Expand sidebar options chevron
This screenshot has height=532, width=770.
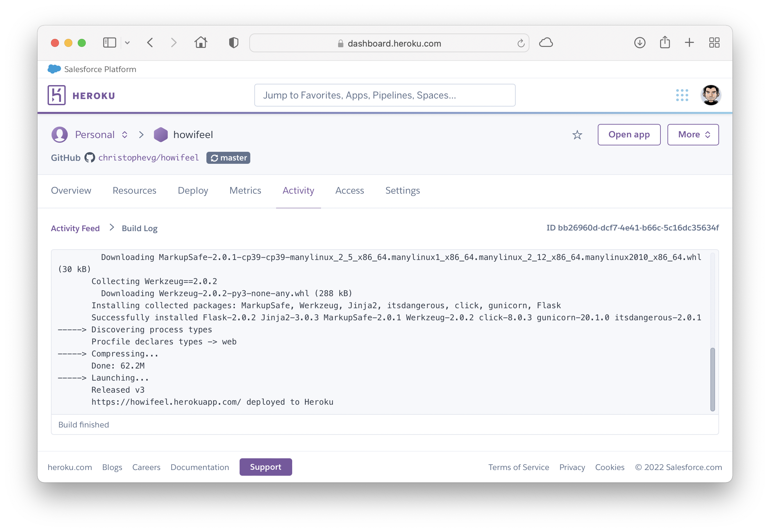click(127, 43)
